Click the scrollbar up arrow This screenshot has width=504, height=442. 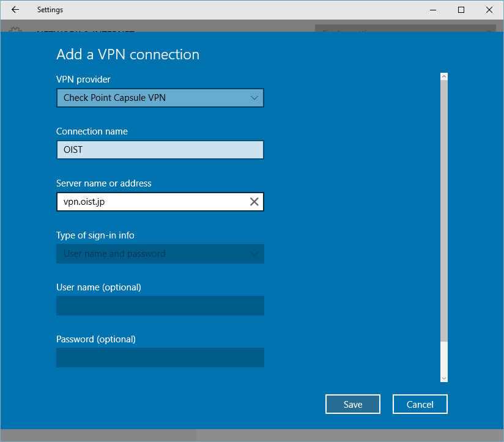(x=444, y=77)
